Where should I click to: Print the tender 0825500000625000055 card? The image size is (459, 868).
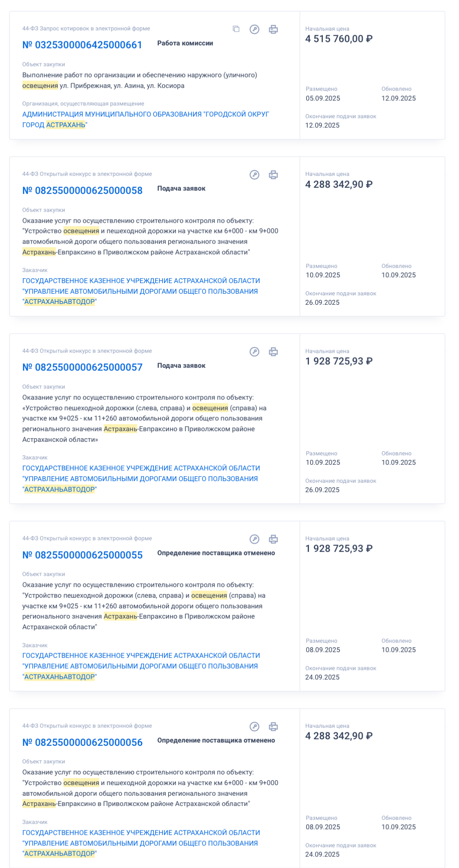(x=273, y=539)
